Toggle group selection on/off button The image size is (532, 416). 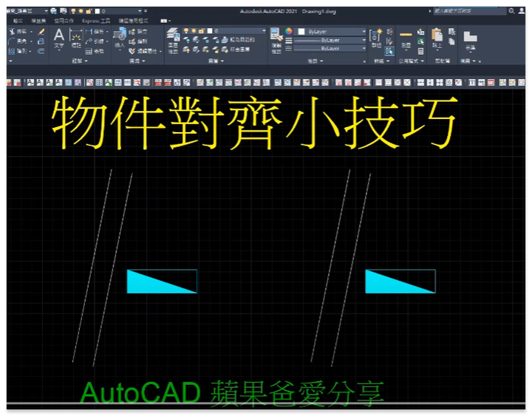389,51
